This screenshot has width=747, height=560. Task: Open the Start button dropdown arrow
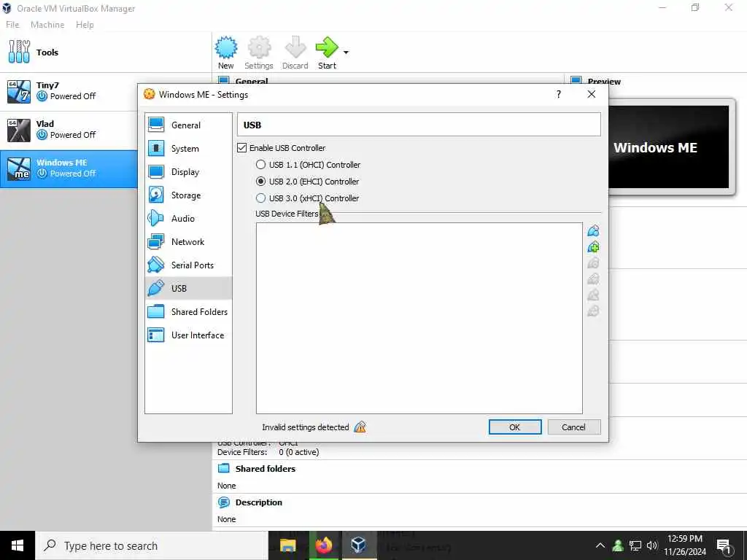click(346, 52)
